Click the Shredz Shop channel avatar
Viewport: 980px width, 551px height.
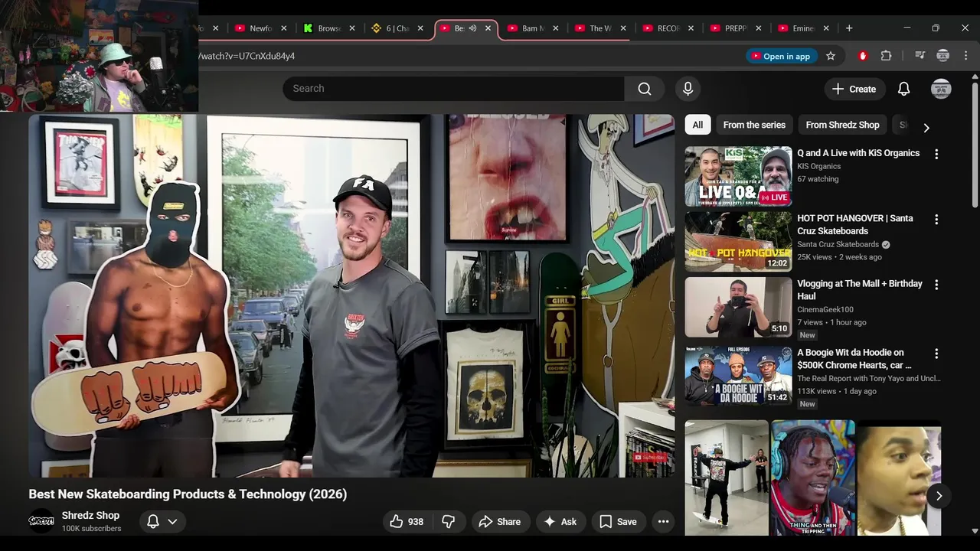41,521
